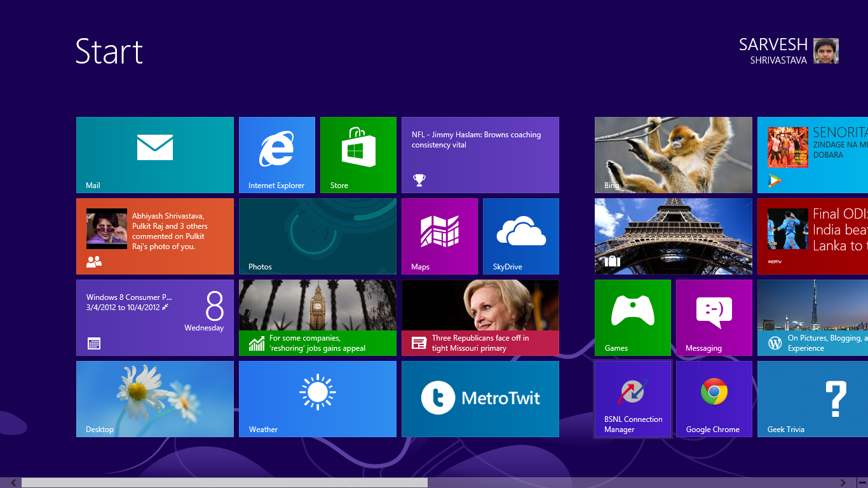Open BSNL Connection Manager tile

632,398
